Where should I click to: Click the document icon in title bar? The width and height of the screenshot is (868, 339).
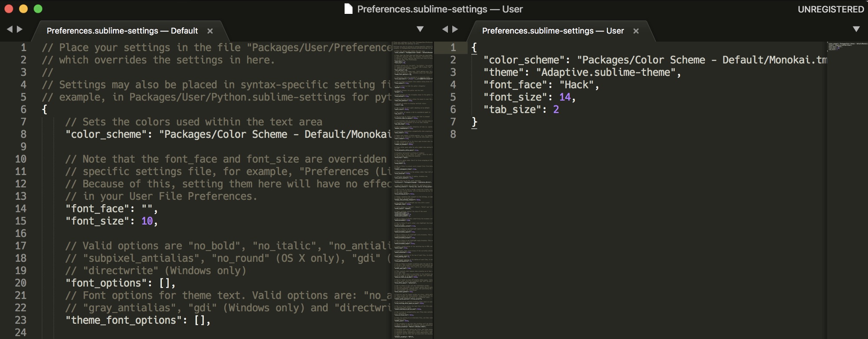(348, 9)
